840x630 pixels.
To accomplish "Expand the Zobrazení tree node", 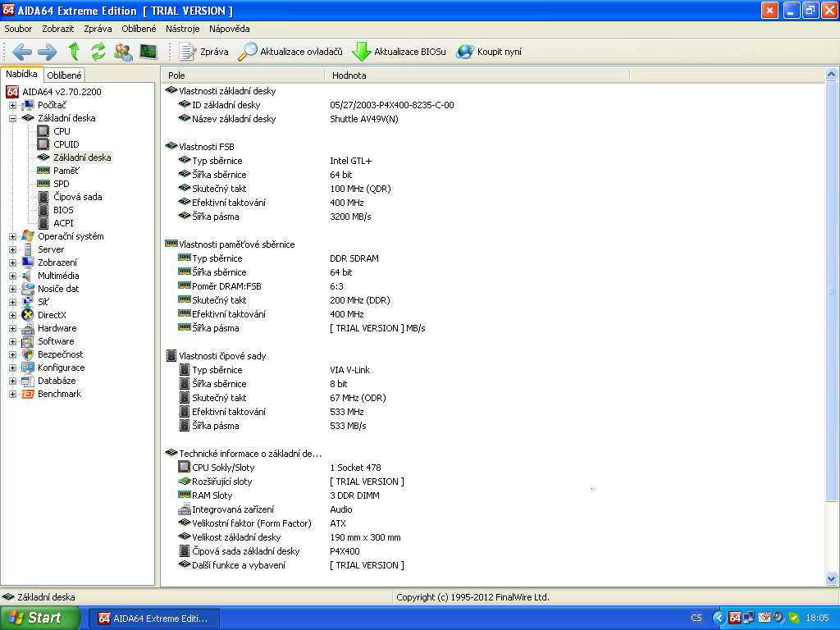I will coord(12,262).
